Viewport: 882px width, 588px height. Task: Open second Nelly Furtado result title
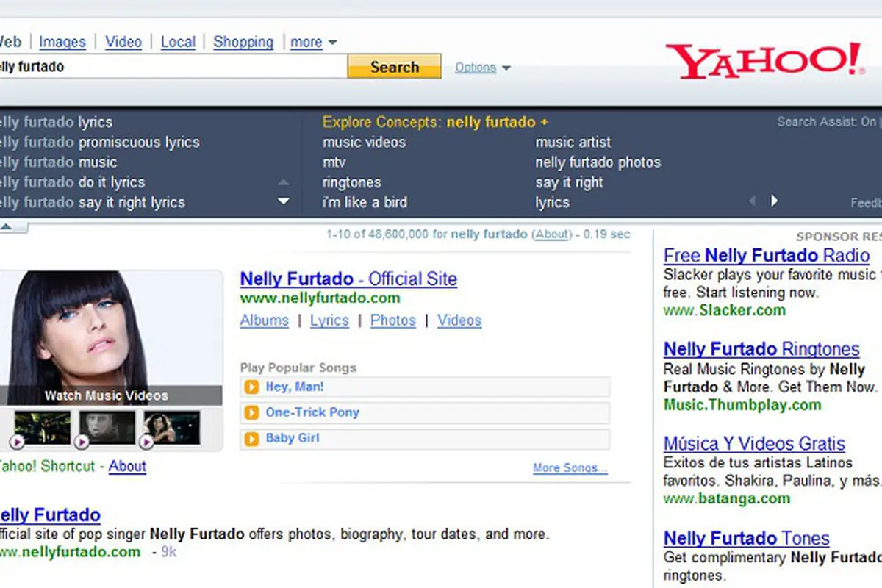pyautogui.click(x=50, y=514)
